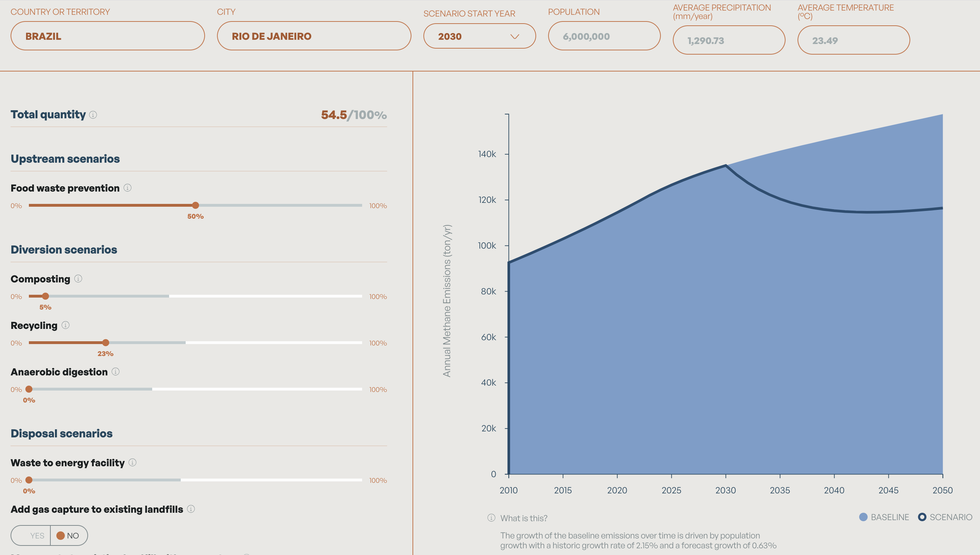Open the Scenario Start Year dropdown

pyautogui.click(x=479, y=36)
